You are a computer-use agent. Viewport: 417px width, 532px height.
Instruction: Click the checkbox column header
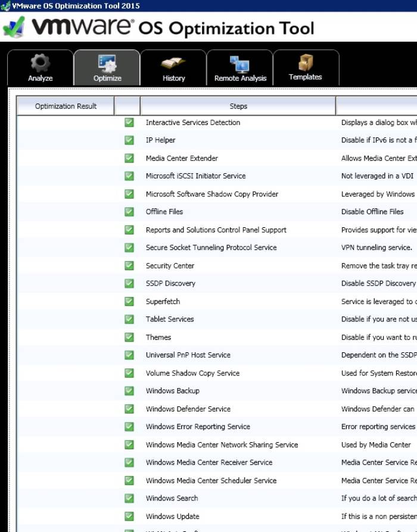pos(127,106)
